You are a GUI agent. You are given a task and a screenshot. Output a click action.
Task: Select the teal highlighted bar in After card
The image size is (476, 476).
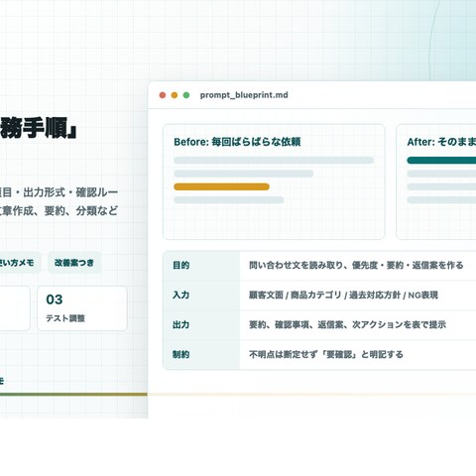(x=441, y=161)
